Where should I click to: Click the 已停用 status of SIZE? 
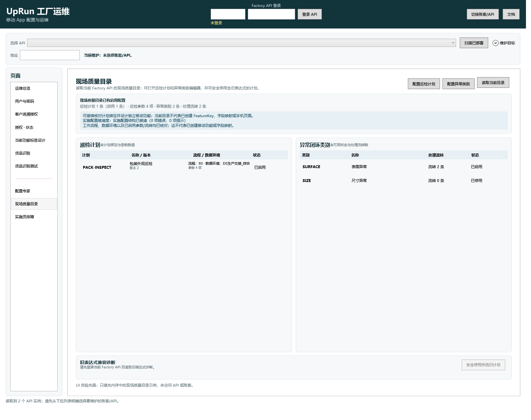pyautogui.click(x=477, y=181)
